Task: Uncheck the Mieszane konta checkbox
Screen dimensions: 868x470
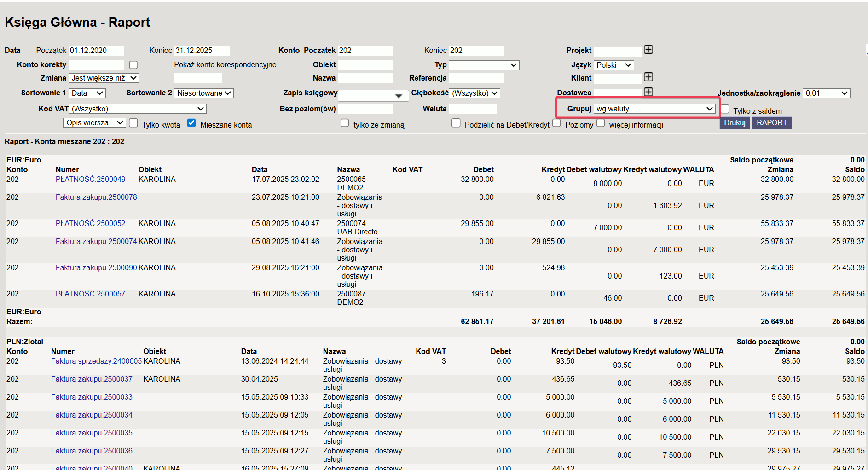Action: 192,123
